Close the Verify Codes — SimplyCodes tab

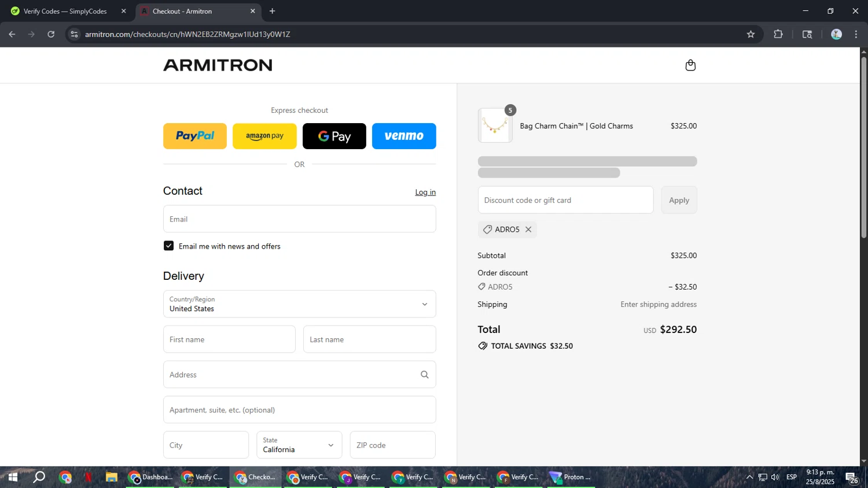pos(123,11)
